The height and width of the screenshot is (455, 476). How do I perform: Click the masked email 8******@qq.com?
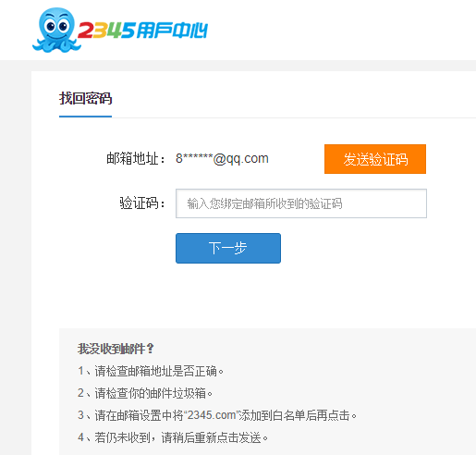(222, 159)
